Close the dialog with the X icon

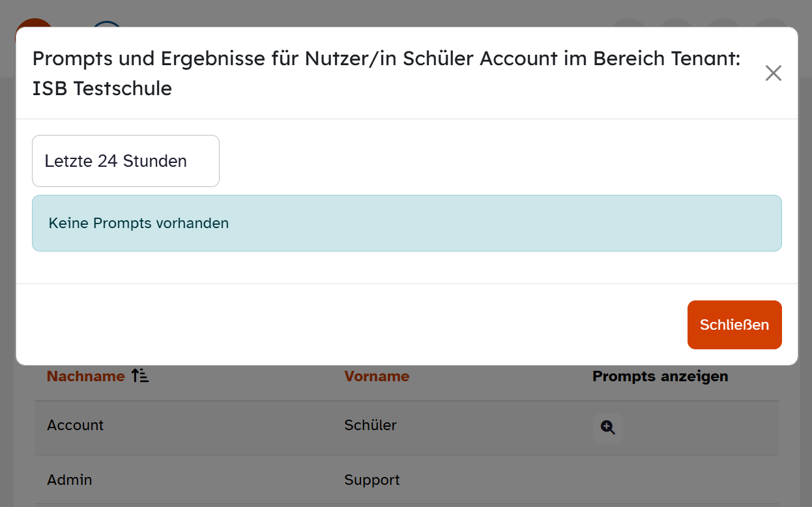click(773, 73)
